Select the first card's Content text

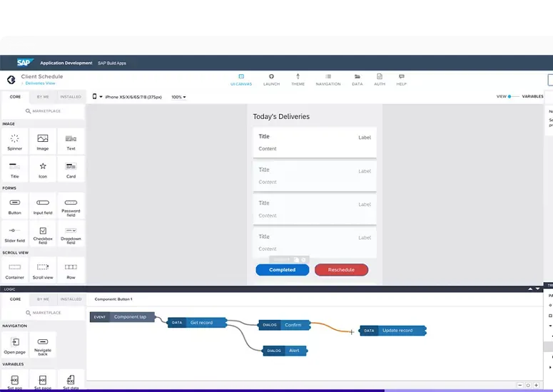(268, 149)
